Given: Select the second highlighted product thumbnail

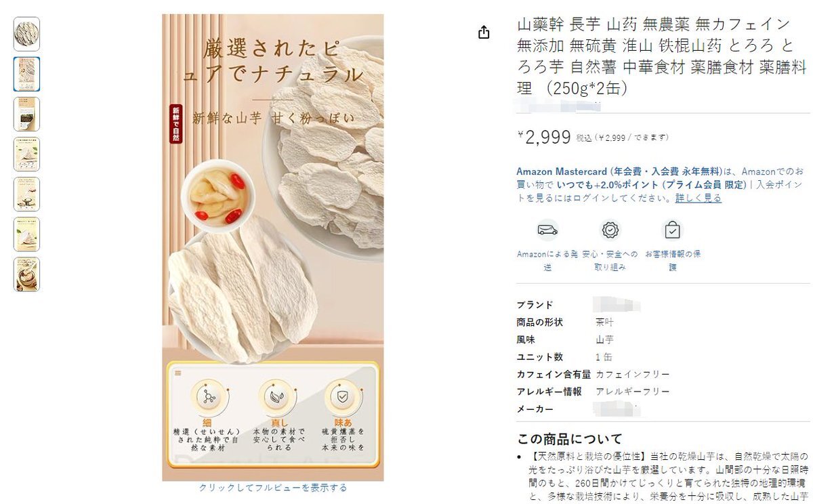Looking at the screenshot, I should [27, 74].
